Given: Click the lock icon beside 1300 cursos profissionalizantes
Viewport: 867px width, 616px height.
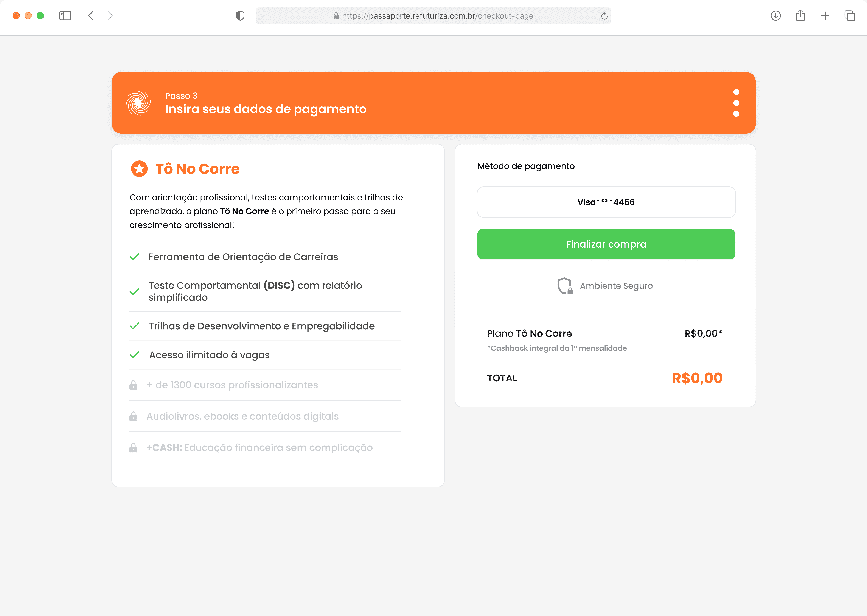Looking at the screenshot, I should click(x=133, y=385).
